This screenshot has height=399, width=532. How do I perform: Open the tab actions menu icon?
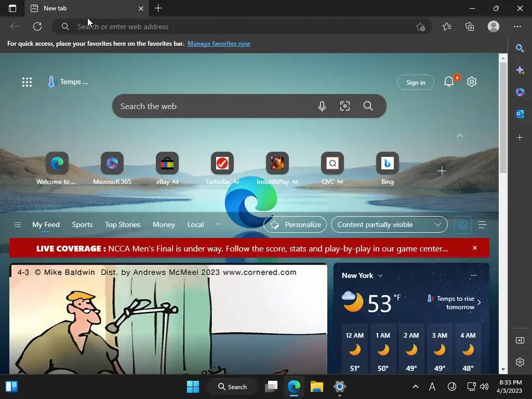12,8
